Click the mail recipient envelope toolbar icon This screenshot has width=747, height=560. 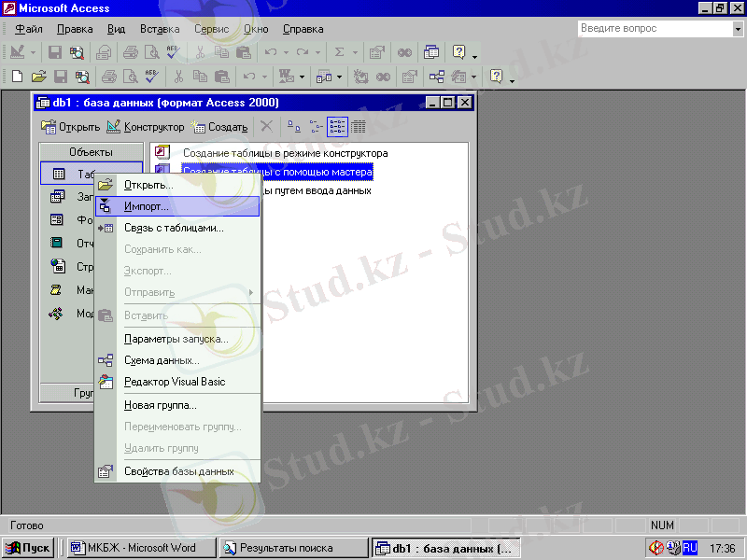(104, 52)
